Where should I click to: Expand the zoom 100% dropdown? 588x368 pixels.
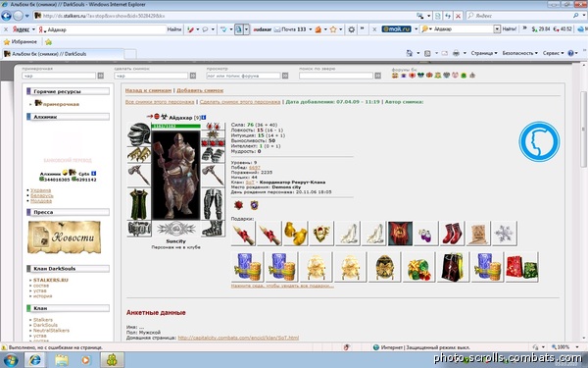(577, 347)
